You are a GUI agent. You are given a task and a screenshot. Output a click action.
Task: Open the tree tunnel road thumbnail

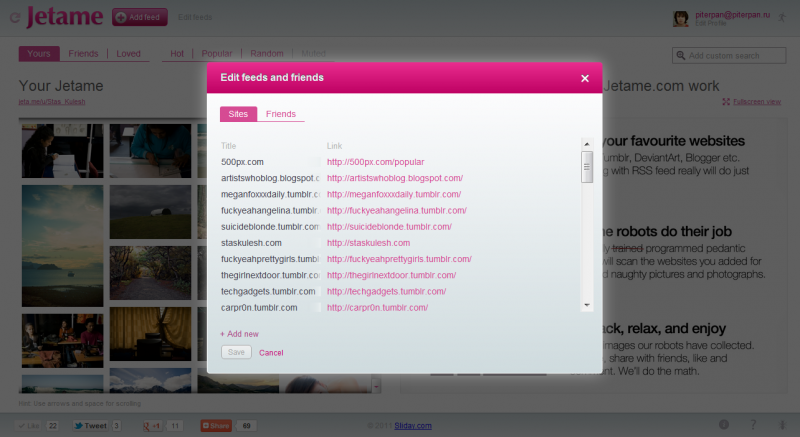[151, 273]
